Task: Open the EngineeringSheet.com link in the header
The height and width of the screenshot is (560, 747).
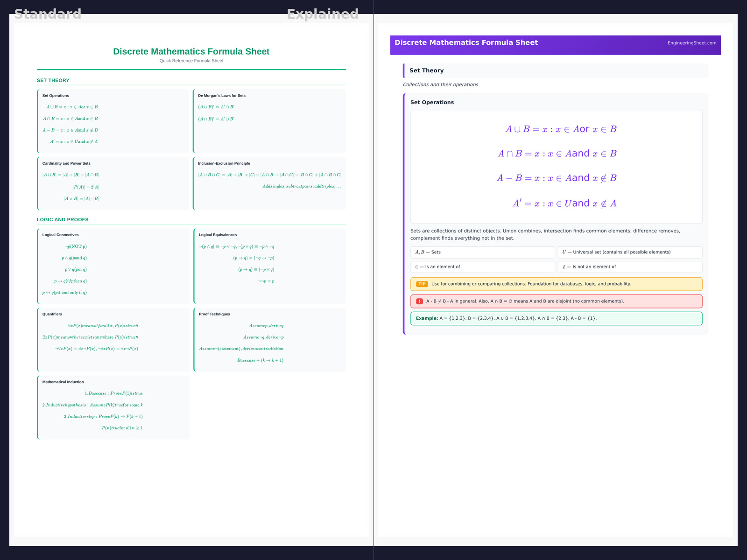Action: click(691, 43)
